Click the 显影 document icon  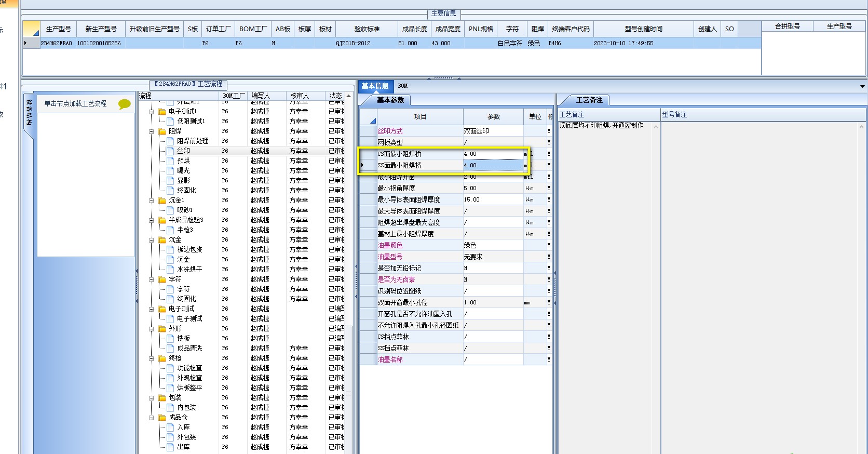tap(170, 180)
